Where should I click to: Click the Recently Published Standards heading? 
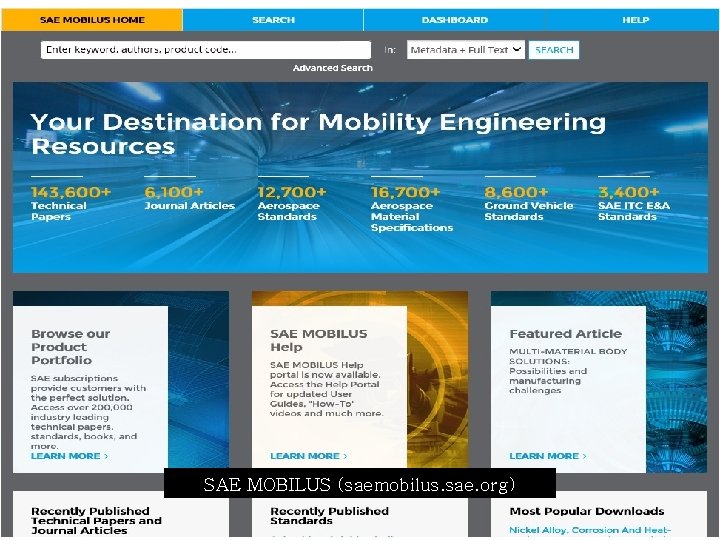(x=329, y=516)
